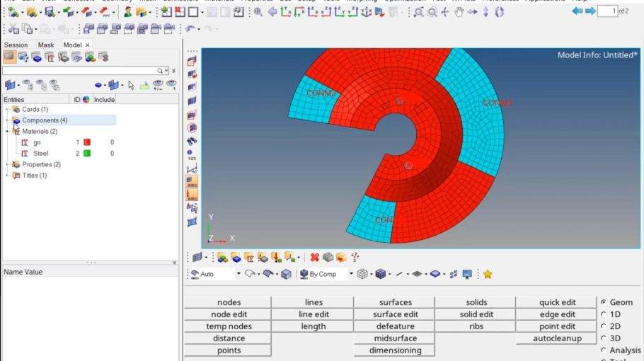Click the create load collectors icon
644x361 pixels.
tap(277, 258)
